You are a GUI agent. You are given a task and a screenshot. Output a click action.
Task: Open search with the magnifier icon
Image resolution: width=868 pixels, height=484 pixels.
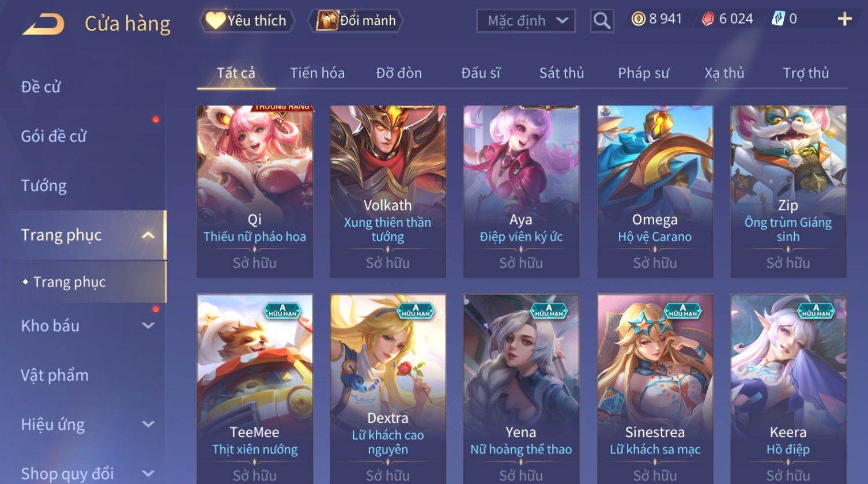click(x=602, y=21)
